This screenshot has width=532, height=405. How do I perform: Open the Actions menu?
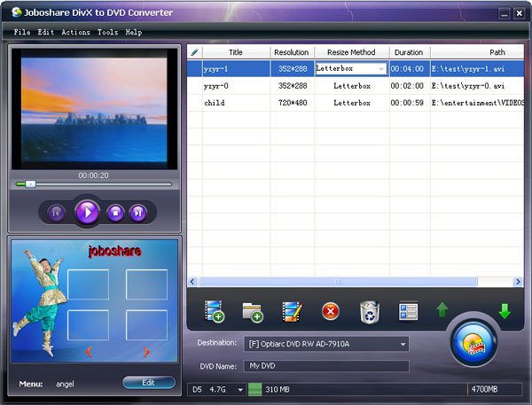tap(75, 32)
